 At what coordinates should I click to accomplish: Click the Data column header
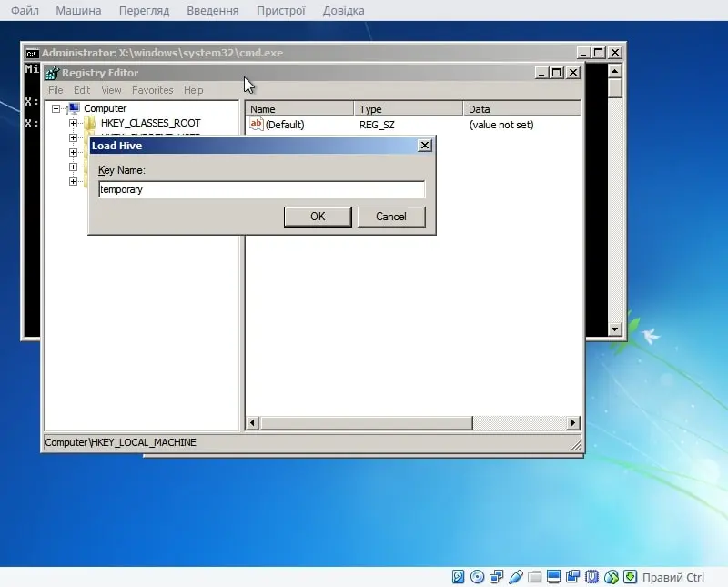click(x=521, y=109)
